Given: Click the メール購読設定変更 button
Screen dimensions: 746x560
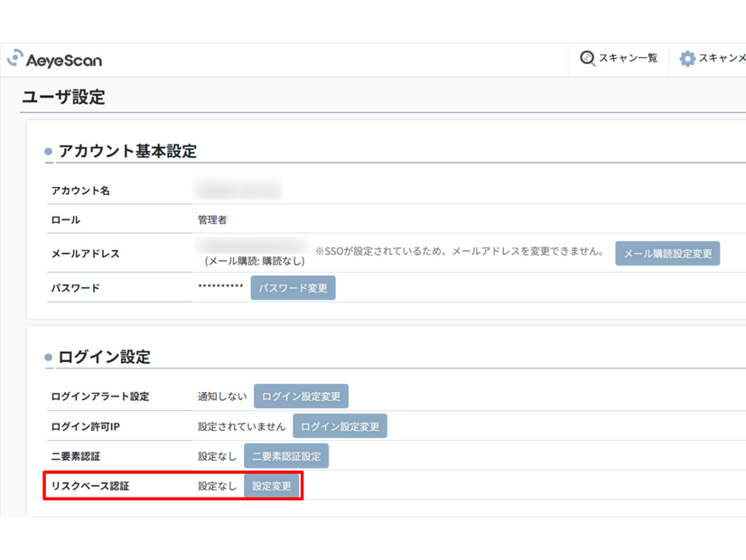Looking at the screenshot, I should pyautogui.click(x=667, y=253).
